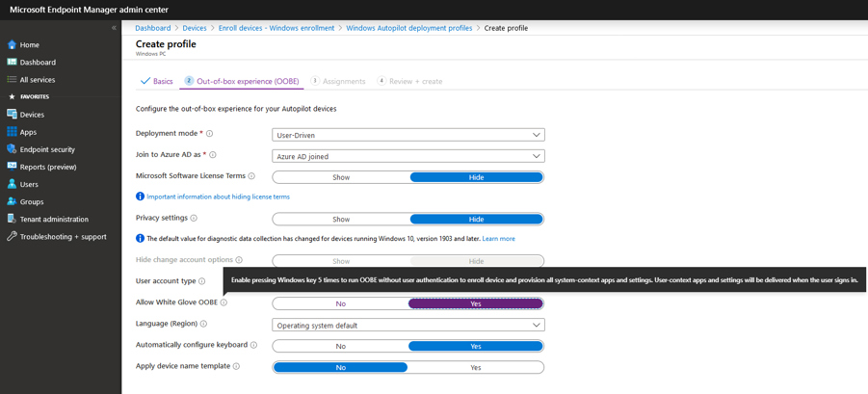The height and width of the screenshot is (394, 868).
Task: Go to the Review + create tab
Action: click(x=409, y=81)
